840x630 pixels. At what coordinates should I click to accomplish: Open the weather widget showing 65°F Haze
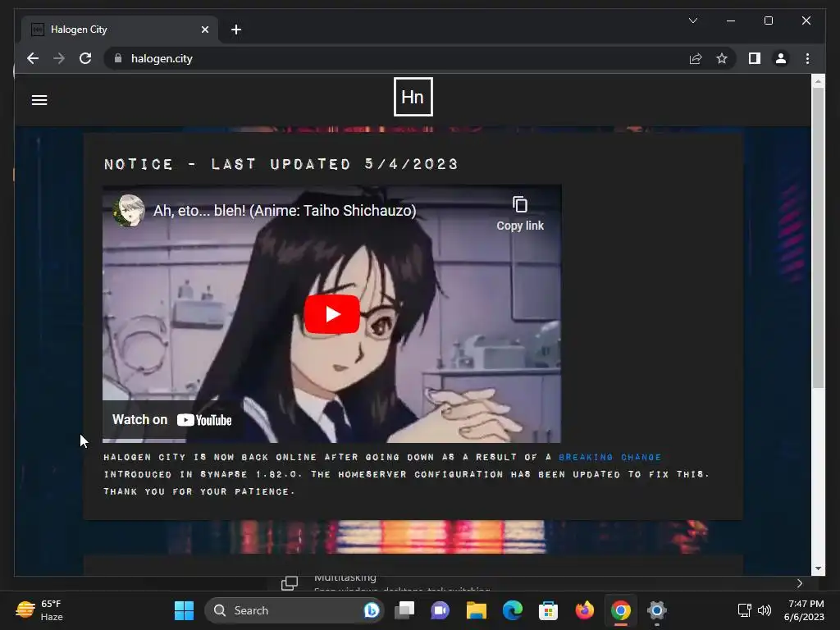[39, 610]
